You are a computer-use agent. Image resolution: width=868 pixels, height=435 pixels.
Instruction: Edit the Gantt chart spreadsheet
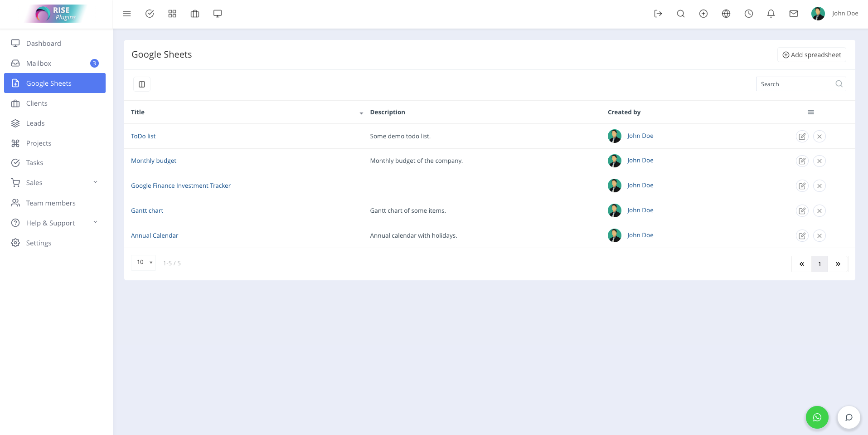802,211
